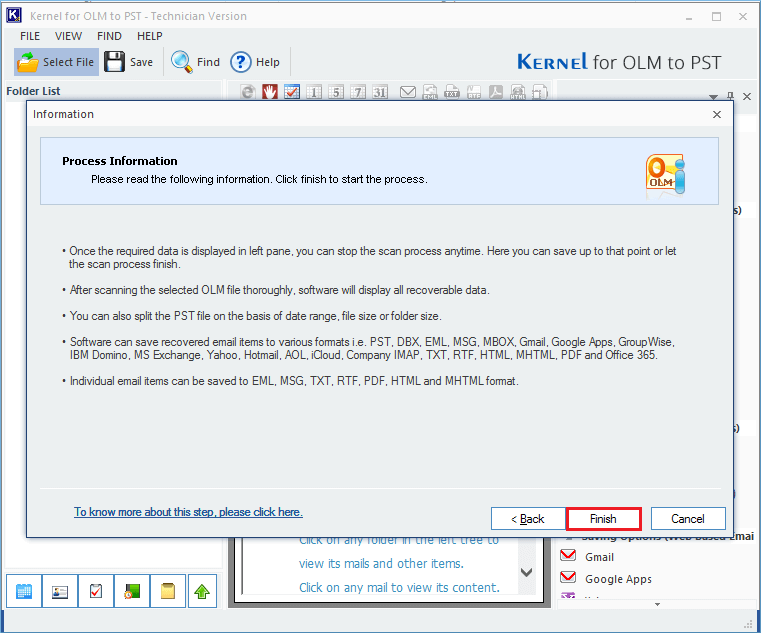The image size is (761, 633).
Task: Click the yellow notes icon in the bottom bar
Action: click(x=168, y=591)
